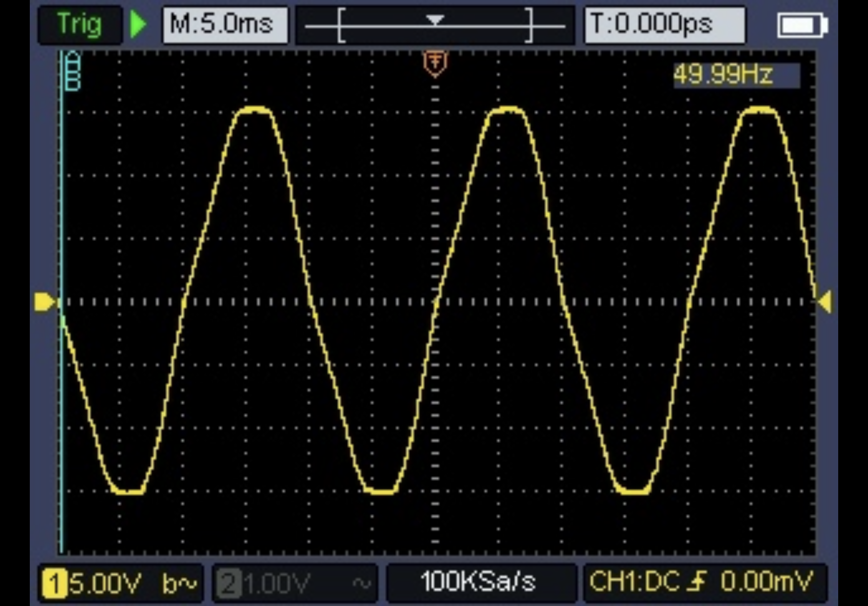Screen dimensions: 868x606
Task: Click the Trig status indicator
Action: point(79,25)
